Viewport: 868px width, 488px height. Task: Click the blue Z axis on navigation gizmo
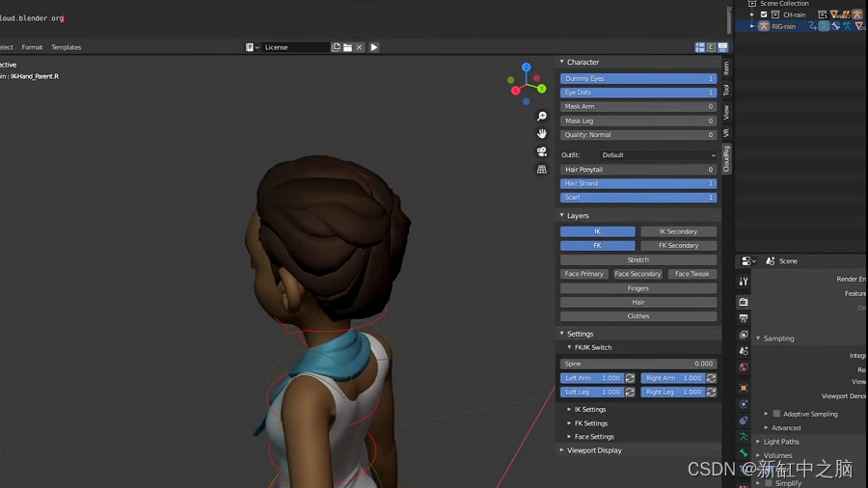coord(526,67)
